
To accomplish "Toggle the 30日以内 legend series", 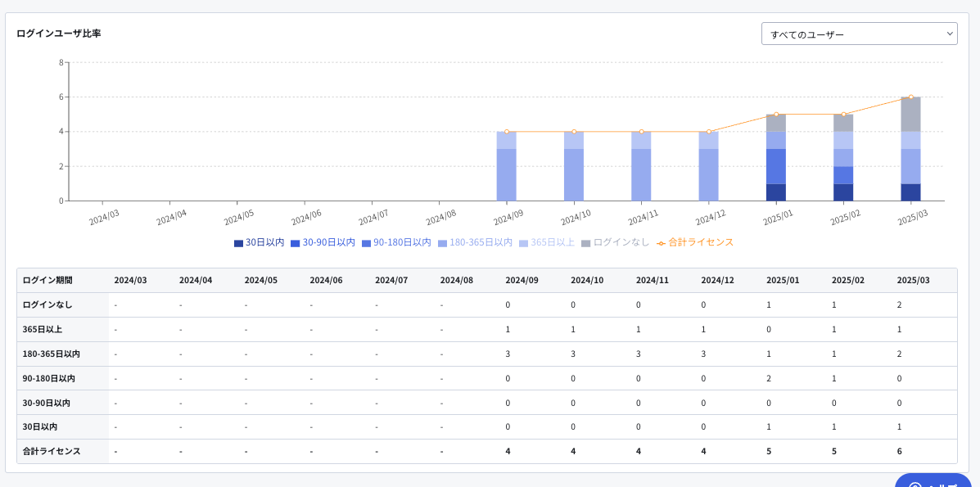I will pyautogui.click(x=260, y=242).
